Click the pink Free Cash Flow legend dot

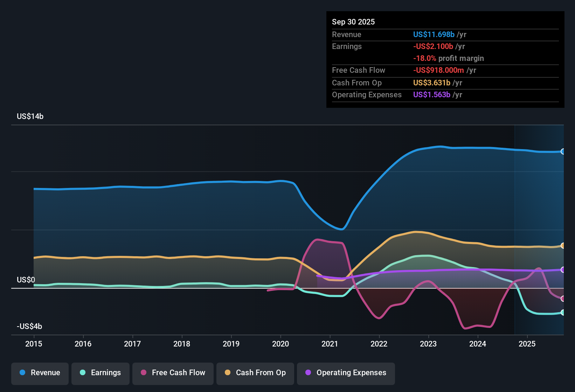143,373
